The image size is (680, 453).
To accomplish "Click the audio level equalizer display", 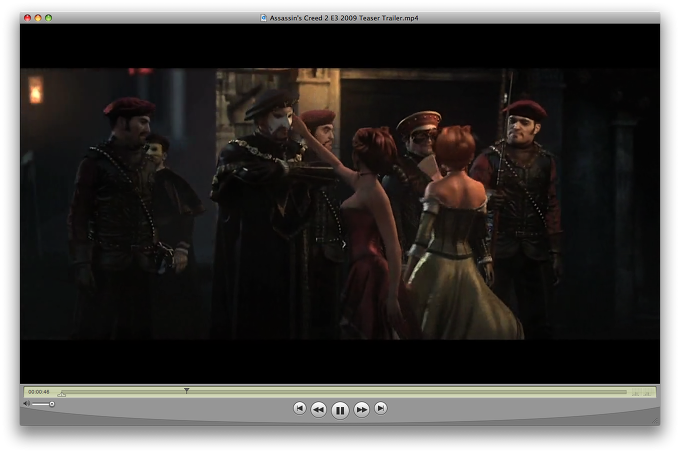I will (642, 392).
